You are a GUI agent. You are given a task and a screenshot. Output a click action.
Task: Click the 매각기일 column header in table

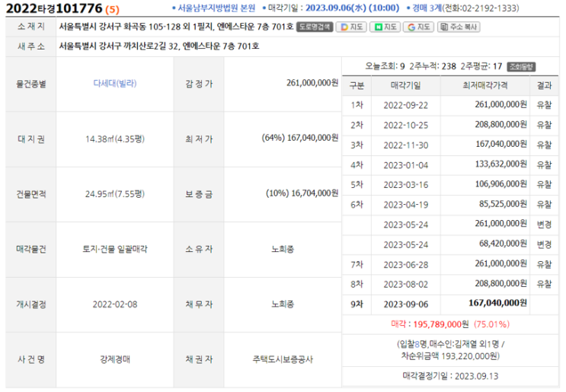click(x=406, y=85)
